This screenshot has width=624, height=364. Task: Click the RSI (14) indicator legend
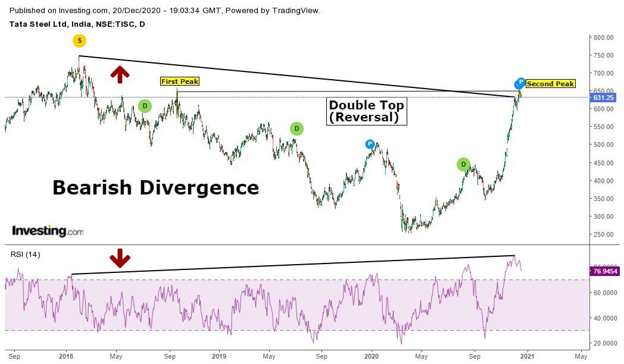[26, 255]
